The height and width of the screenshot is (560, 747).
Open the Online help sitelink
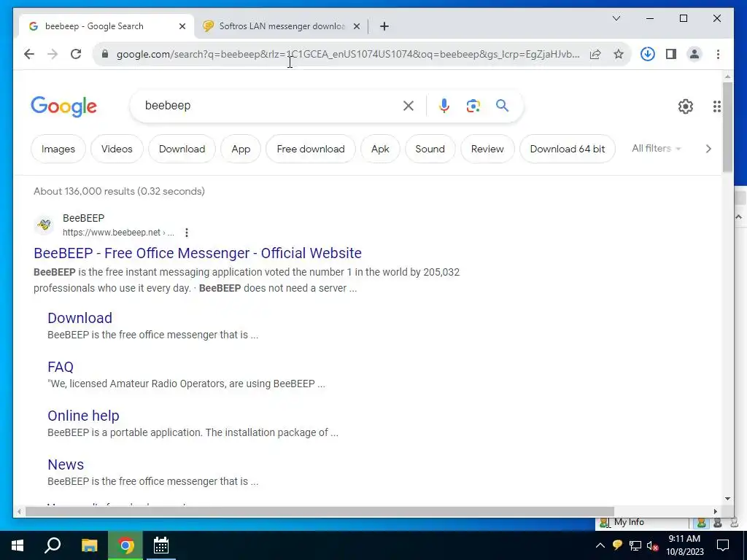83,416
